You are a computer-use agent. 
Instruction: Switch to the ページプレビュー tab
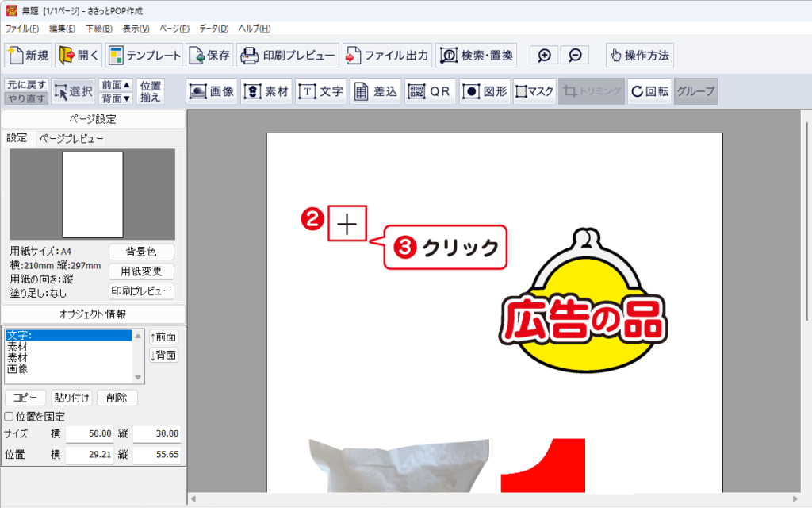tap(71, 138)
